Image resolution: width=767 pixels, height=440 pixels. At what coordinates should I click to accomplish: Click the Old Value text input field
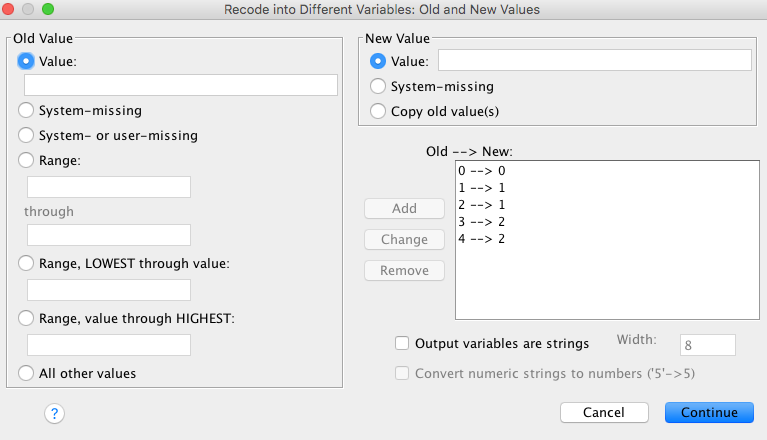tap(181, 85)
